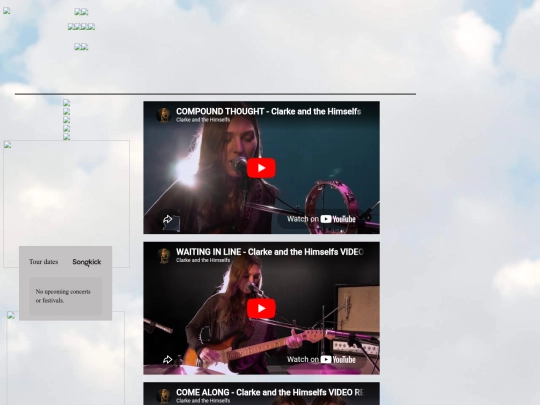Watch COMPOUND THOUGHT on YouTube button
Image resolution: width=540 pixels, height=405 pixels.
pos(321,219)
